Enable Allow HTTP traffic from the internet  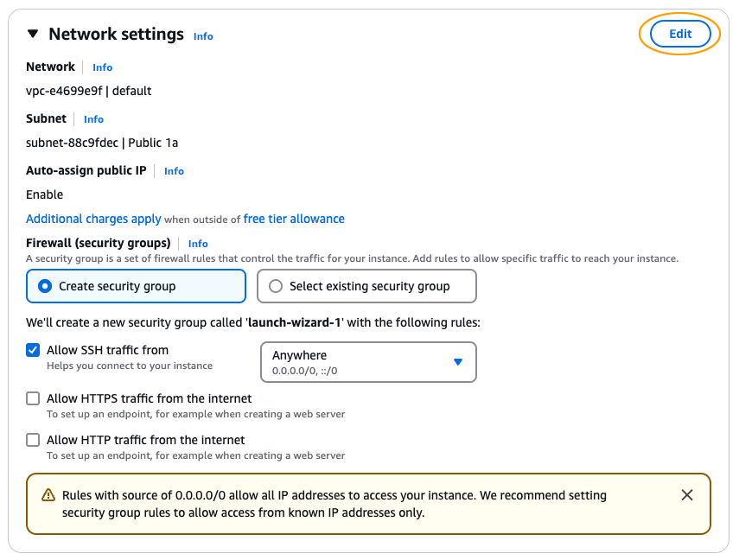pyautogui.click(x=32, y=440)
